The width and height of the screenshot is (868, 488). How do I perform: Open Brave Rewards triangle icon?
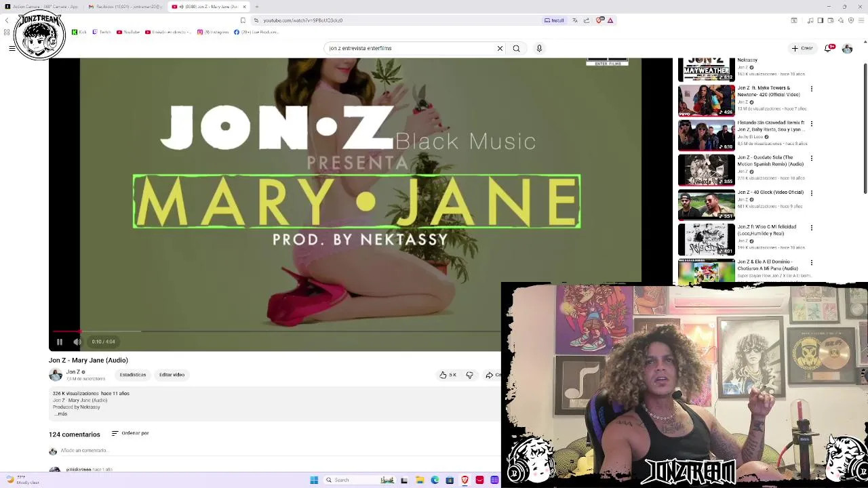(610, 20)
